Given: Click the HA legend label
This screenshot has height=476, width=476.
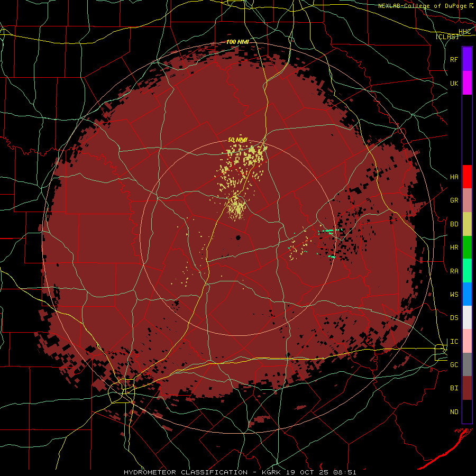Looking at the screenshot, I should pyautogui.click(x=454, y=177).
